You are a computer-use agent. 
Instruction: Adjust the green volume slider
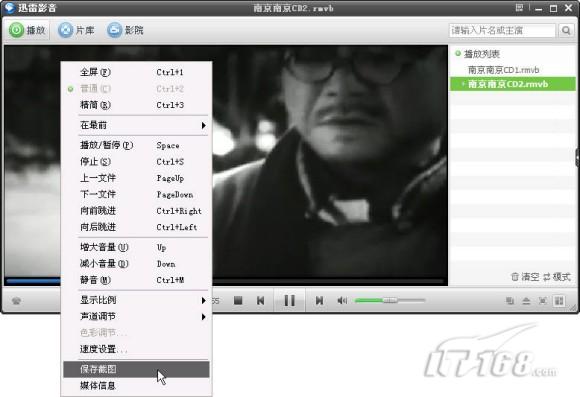(390, 300)
